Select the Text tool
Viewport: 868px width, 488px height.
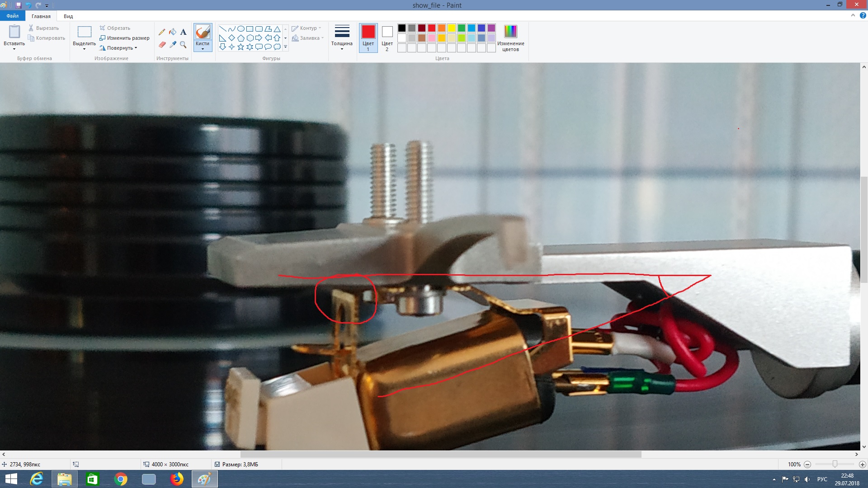tap(183, 32)
